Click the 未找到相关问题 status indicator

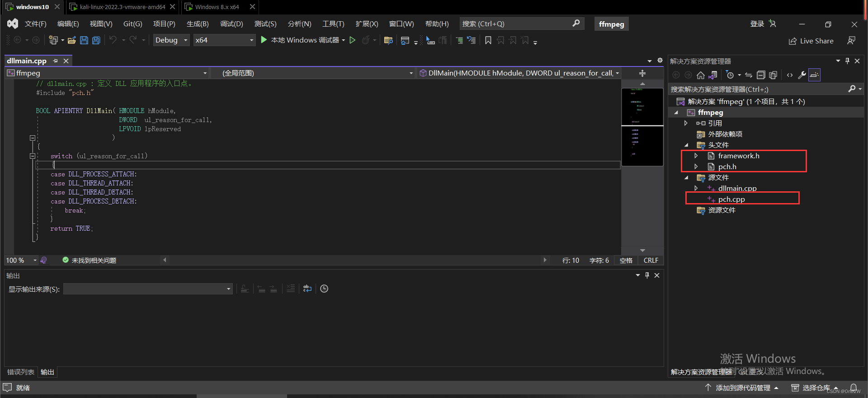[90, 261]
